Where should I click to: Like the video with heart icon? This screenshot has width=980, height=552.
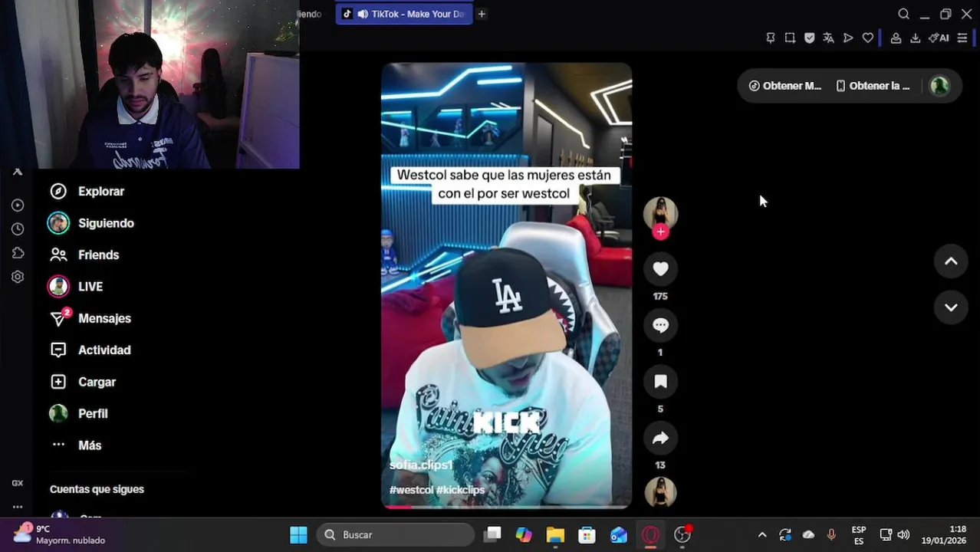coord(660,268)
